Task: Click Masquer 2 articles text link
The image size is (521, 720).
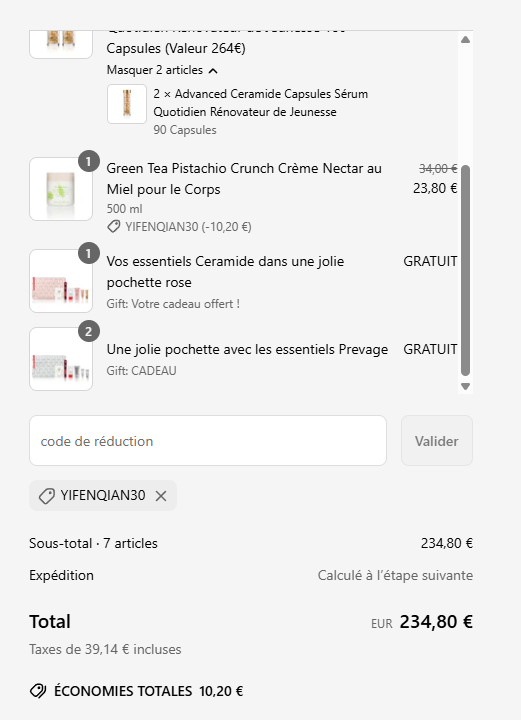Action: [x=155, y=70]
